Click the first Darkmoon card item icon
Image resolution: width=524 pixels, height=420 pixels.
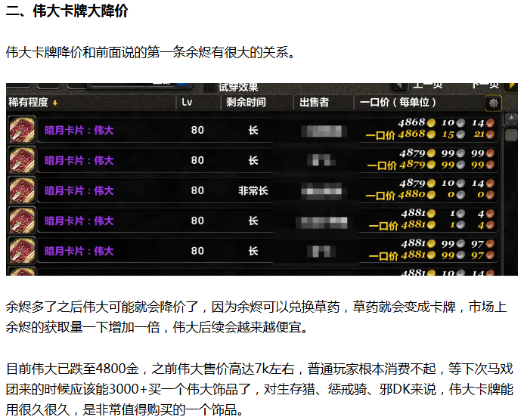22,130
